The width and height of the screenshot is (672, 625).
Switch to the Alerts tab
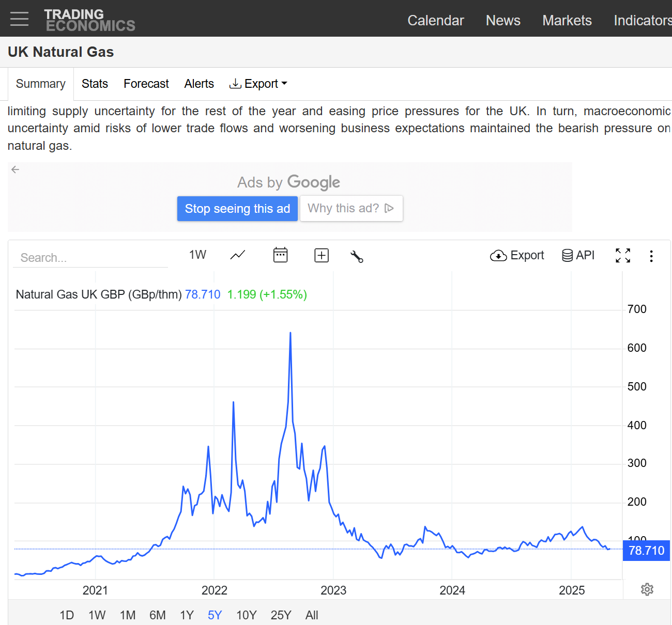(x=199, y=84)
